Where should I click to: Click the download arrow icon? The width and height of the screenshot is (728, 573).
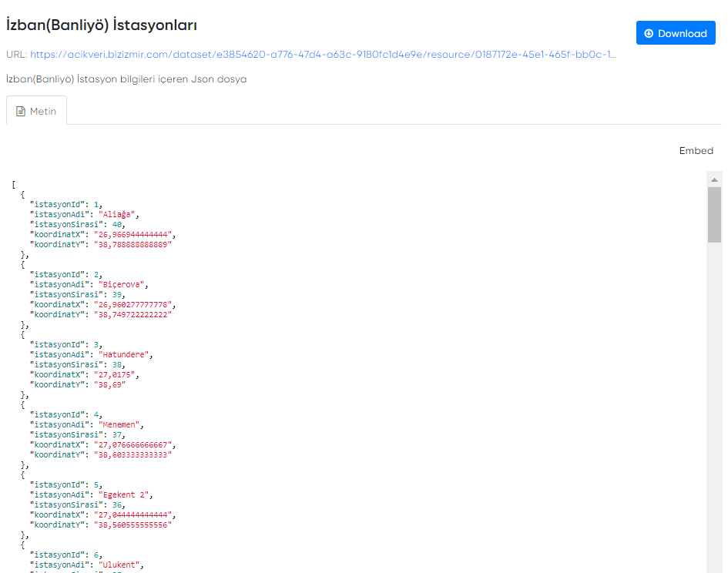pyautogui.click(x=649, y=33)
